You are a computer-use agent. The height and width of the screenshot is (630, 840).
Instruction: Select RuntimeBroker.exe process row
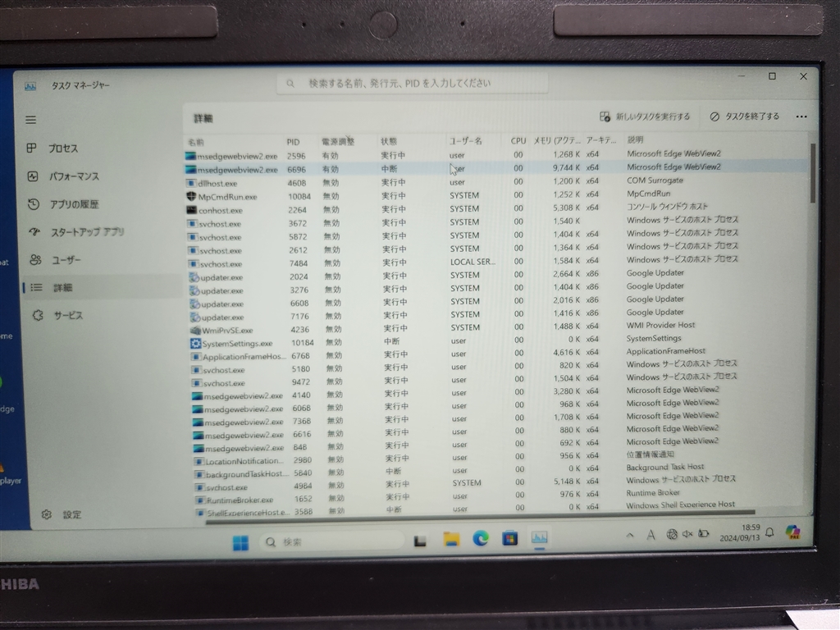(x=495, y=498)
